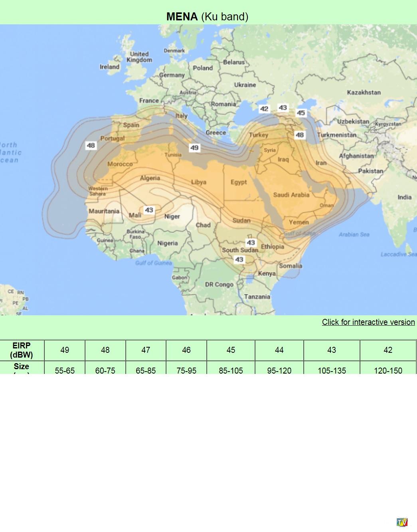Click the 49 cell in EIRP table row

pos(65,350)
